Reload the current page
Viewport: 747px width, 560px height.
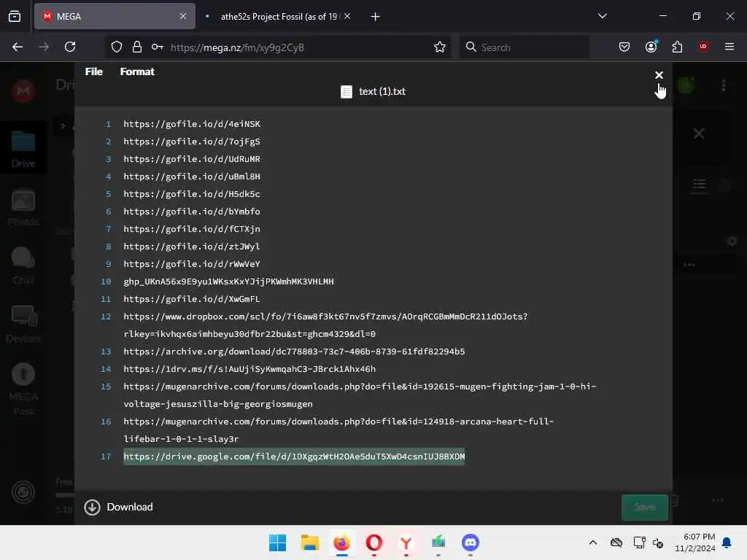pyautogui.click(x=70, y=47)
